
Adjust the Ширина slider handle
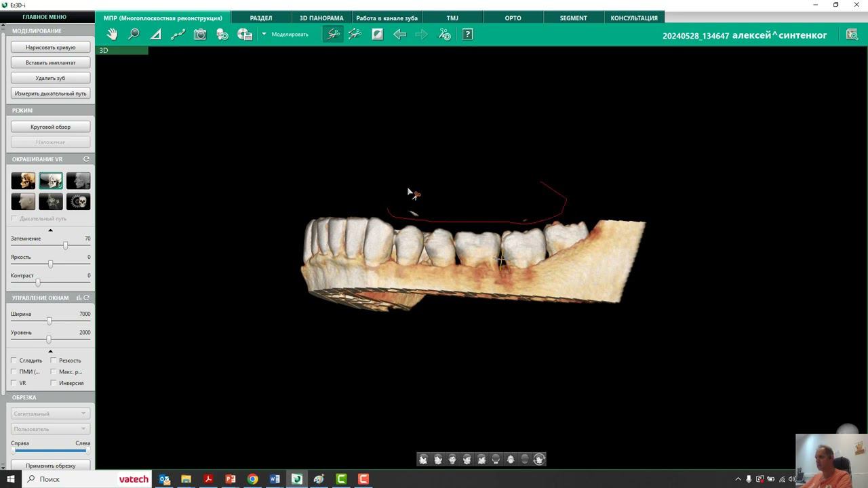point(49,321)
